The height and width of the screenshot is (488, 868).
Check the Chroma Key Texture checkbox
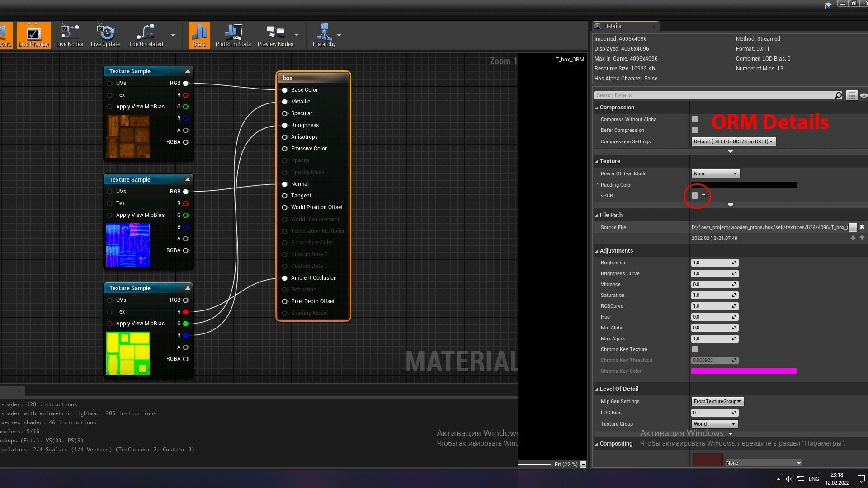tap(695, 349)
